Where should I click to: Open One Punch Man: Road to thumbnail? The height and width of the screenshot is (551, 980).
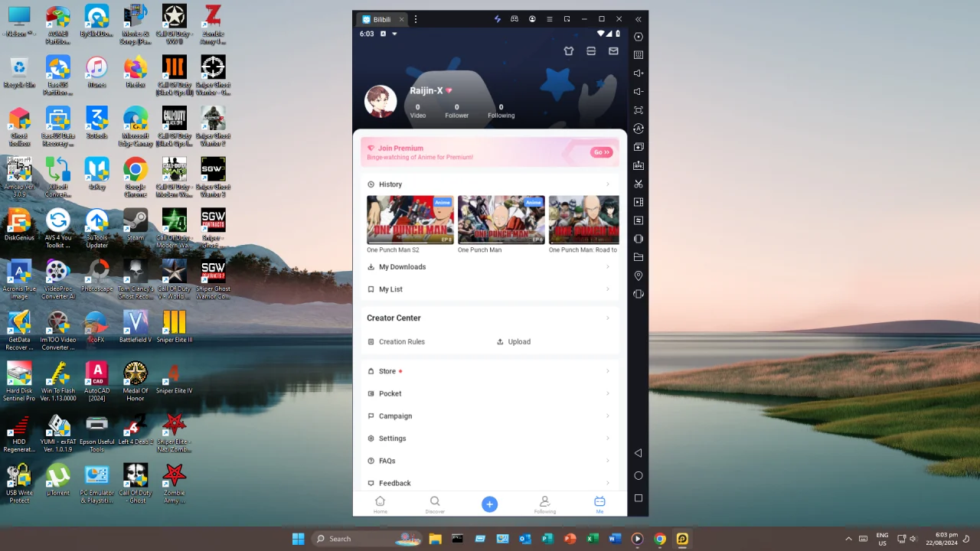point(584,220)
